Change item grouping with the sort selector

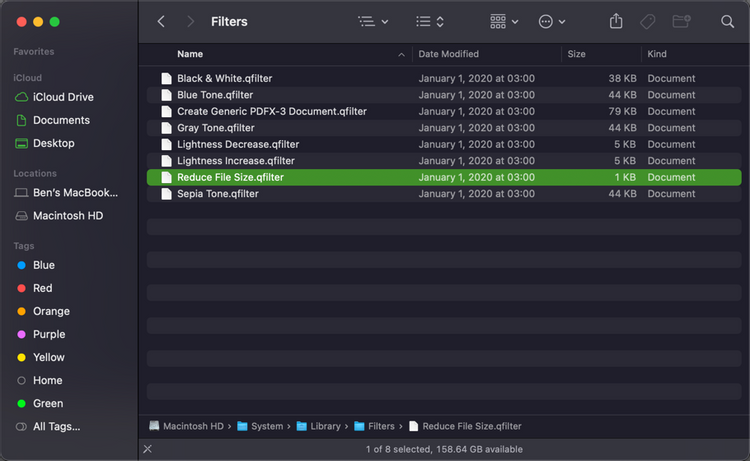[x=430, y=22]
